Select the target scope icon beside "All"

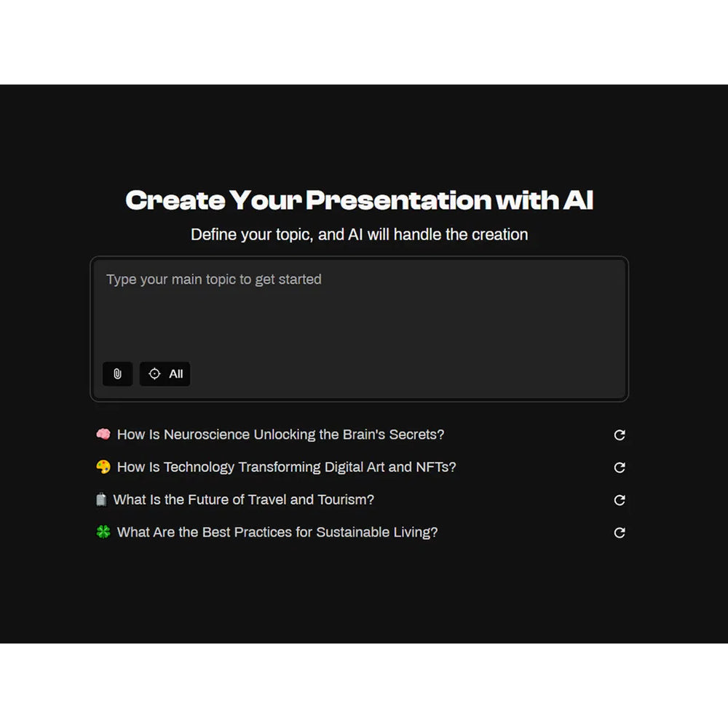tap(154, 373)
